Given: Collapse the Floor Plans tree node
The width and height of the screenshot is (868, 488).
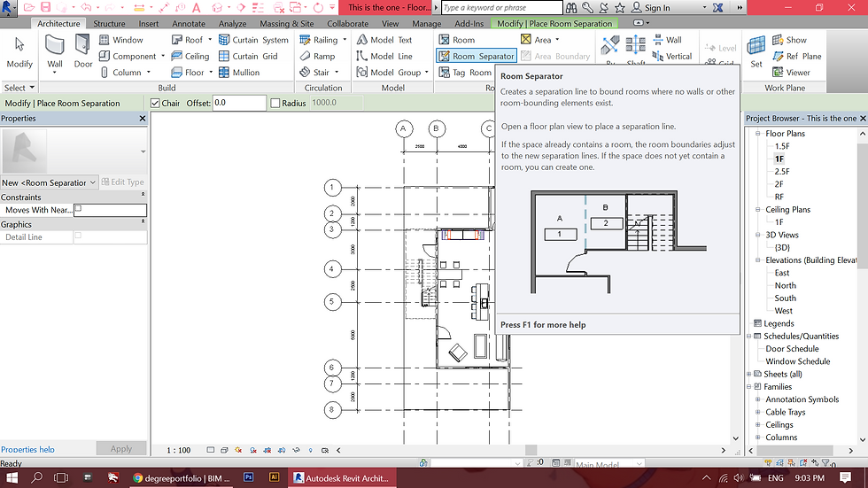Looking at the screenshot, I should click(x=758, y=134).
